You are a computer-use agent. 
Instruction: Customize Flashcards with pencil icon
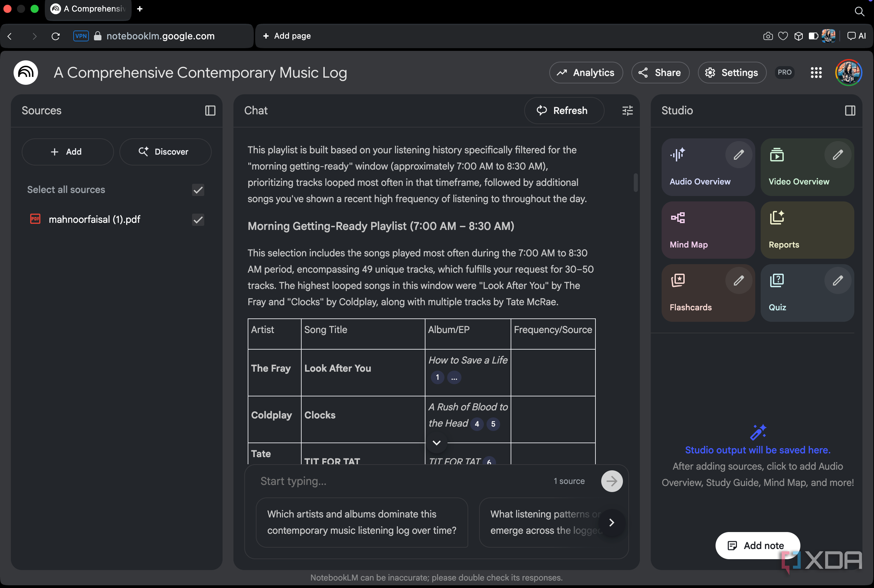(x=739, y=280)
